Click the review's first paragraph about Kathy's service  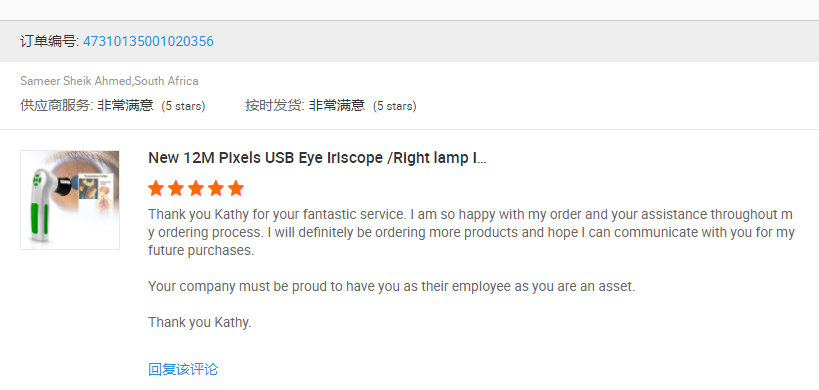[472, 232]
